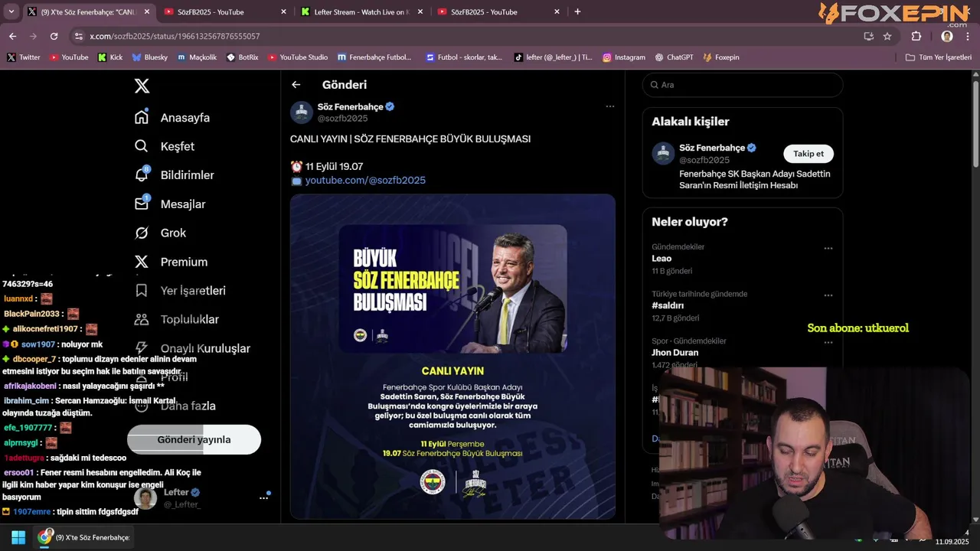Open the Leao trending topic
Image resolution: width=980 pixels, height=551 pixels.
(661, 259)
